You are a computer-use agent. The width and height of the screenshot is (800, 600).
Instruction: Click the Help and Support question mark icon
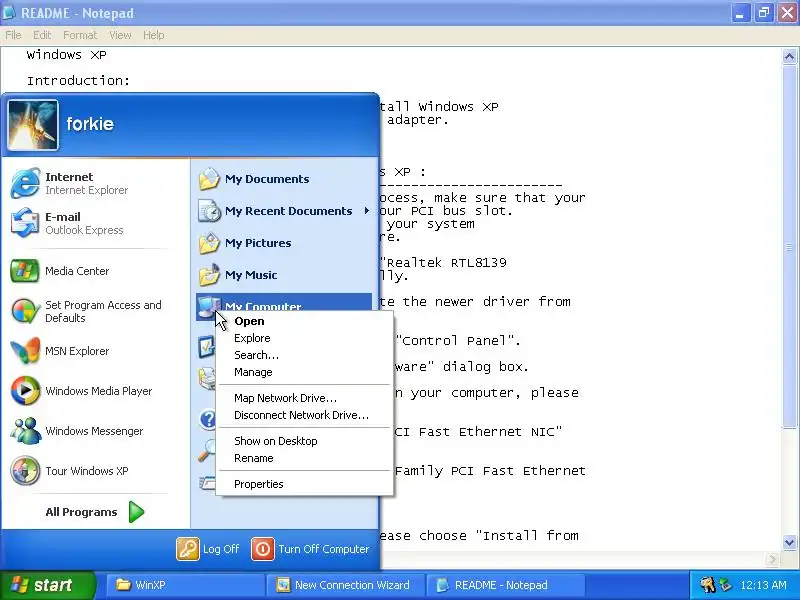point(207,419)
